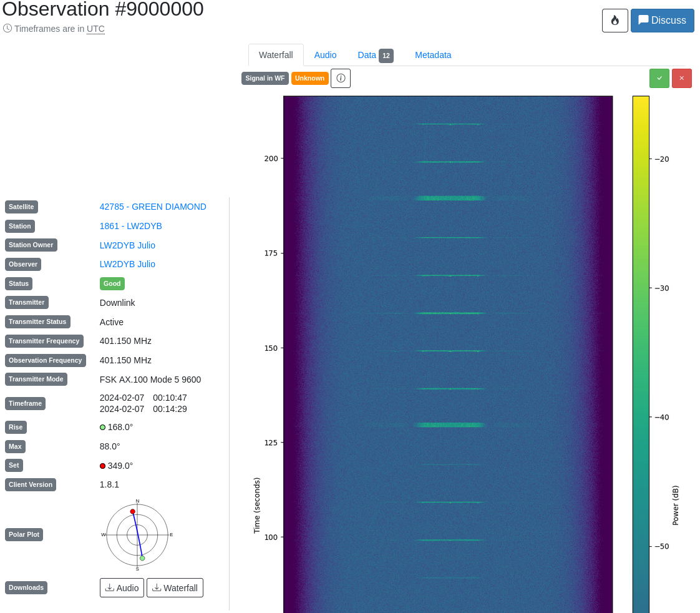Click the speech bubble icon on Discuss
Viewport: 700px width, 613px height.
[x=644, y=20]
